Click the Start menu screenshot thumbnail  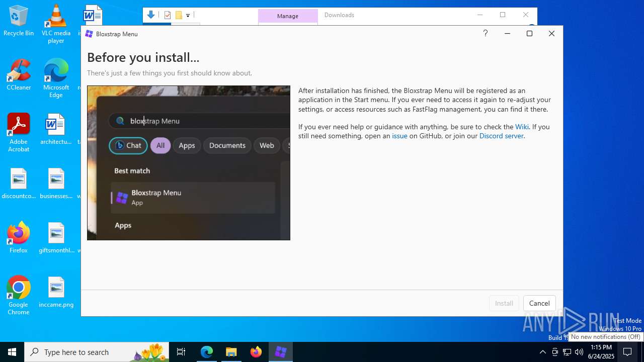click(x=189, y=163)
